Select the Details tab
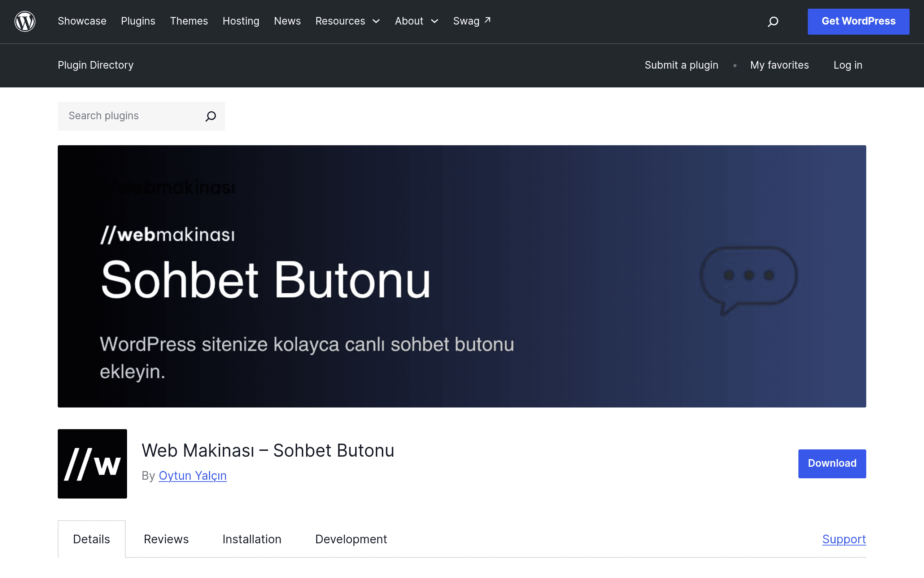This screenshot has width=924, height=578. (x=92, y=539)
